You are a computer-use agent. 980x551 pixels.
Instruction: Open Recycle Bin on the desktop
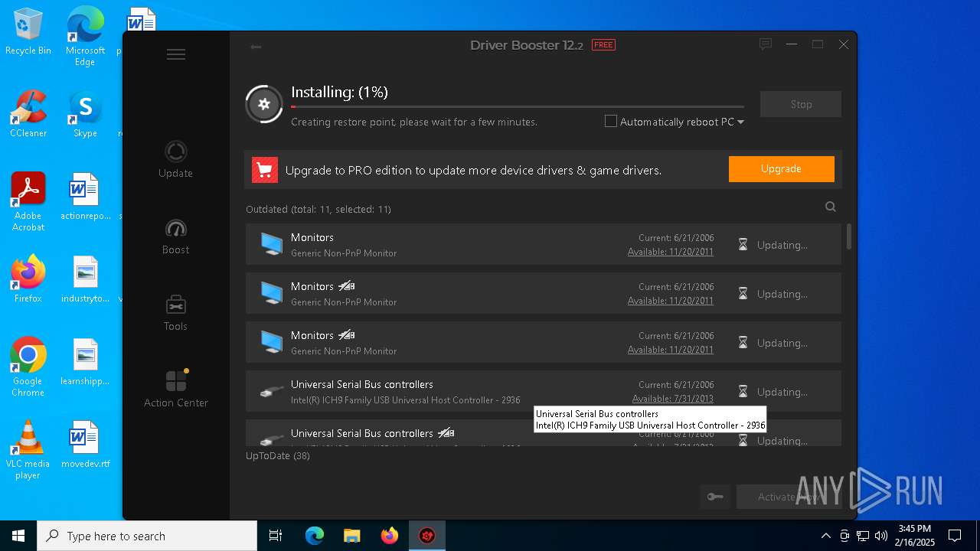tap(28, 31)
